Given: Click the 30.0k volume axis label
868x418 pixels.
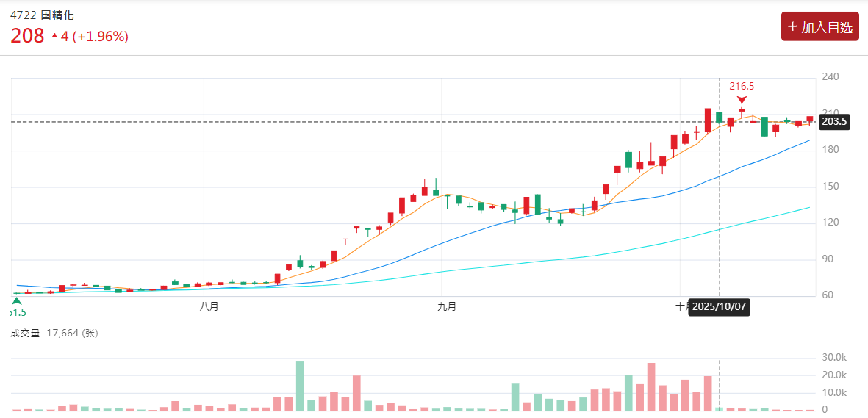Looking at the screenshot, I should coord(834,358).
